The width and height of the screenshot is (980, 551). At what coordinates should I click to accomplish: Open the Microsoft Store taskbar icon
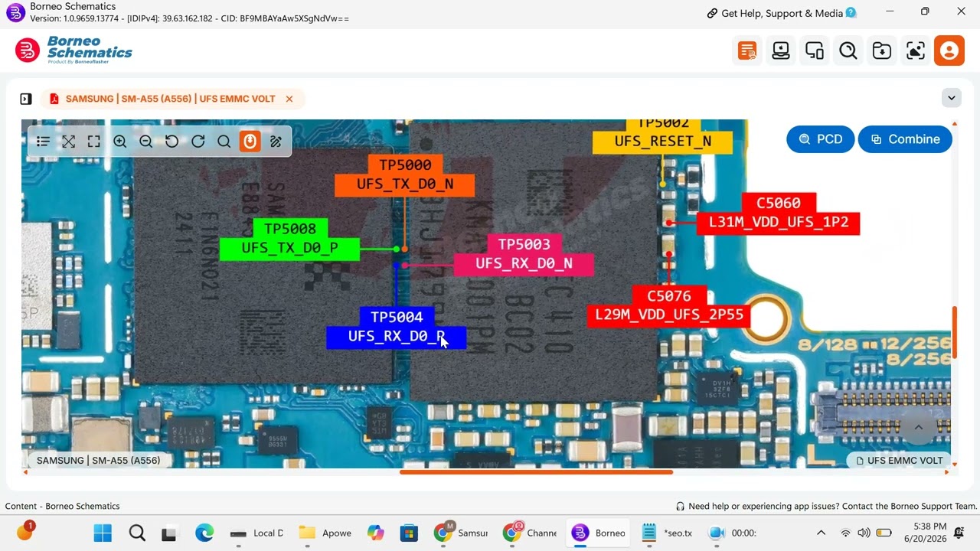409,533
